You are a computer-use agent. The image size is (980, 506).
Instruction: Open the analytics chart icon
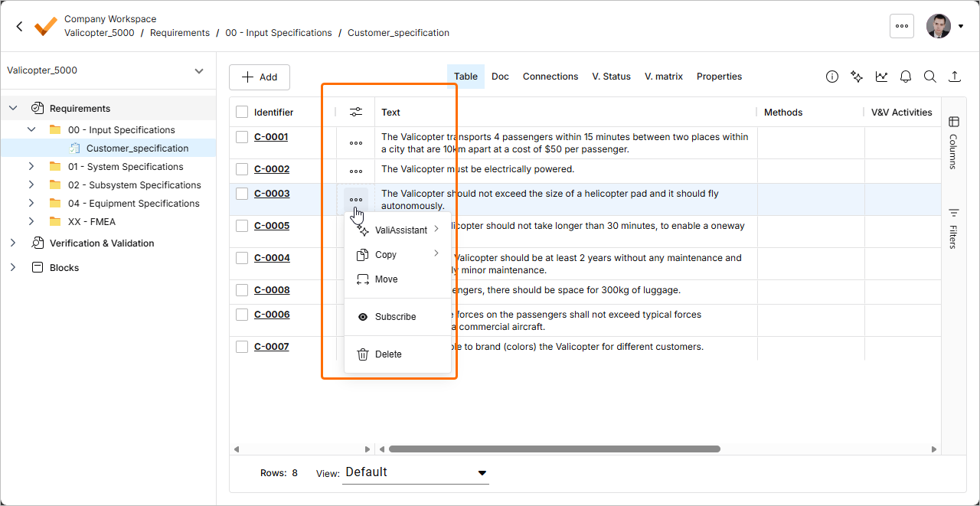click(882, 77)
